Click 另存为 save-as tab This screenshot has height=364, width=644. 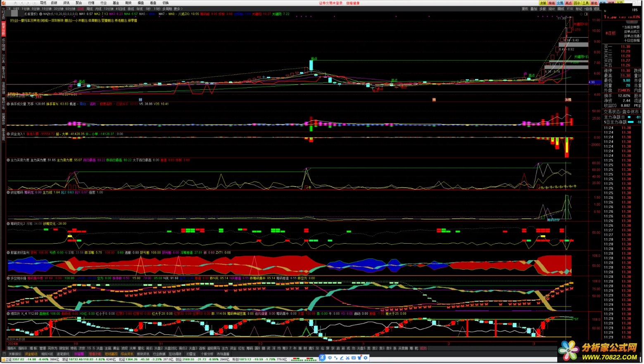pyautogui.click(x=52, y=348)
